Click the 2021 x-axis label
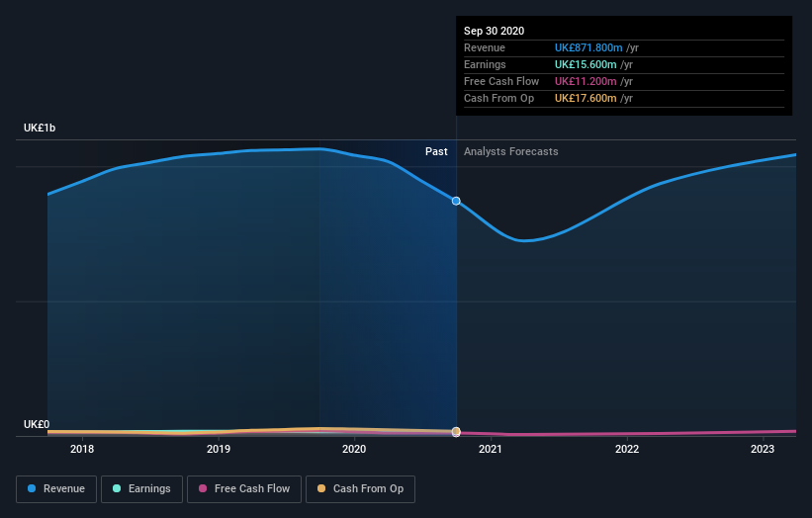 (491, 449)
